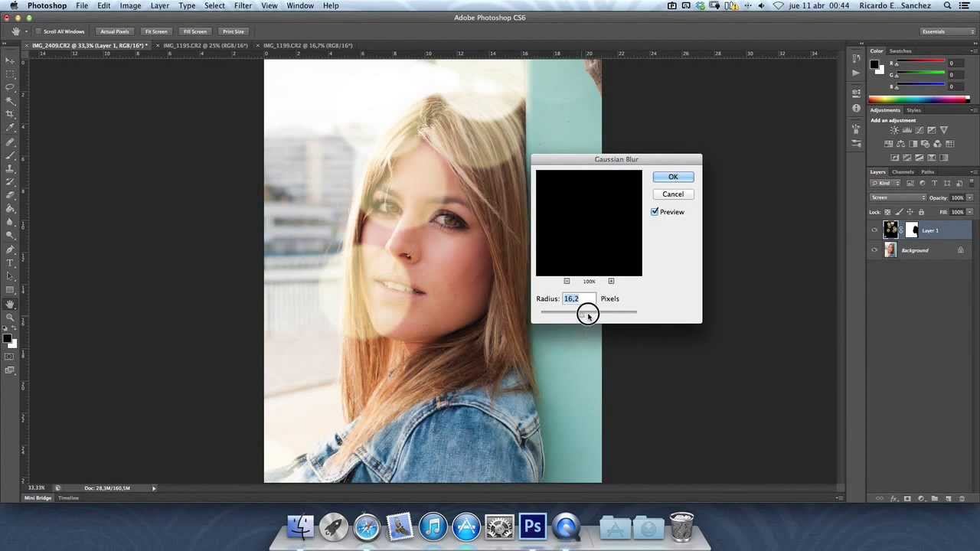Add a Color Balance adjustment
980x551 pixels.
point(900,143)
